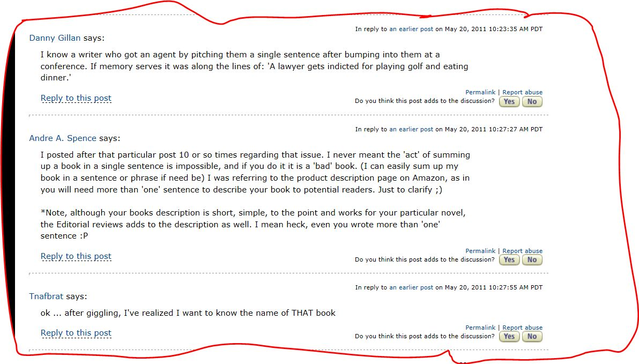Reply to Danny Gillan's post

coord(76,98)
